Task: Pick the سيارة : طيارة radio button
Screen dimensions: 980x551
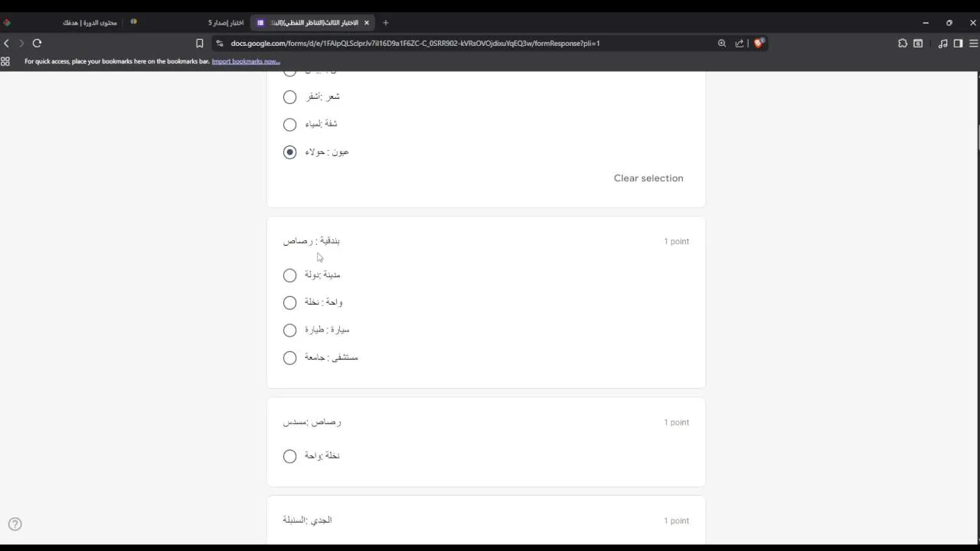Action: (x=289, y=331)
